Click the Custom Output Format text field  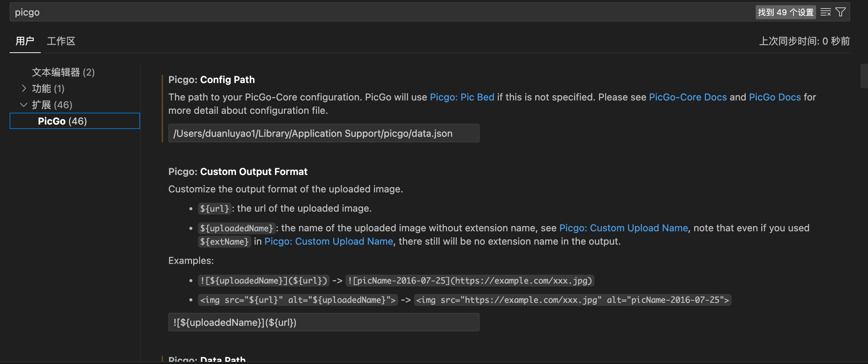pyautogui.click(x=324, y=322)
